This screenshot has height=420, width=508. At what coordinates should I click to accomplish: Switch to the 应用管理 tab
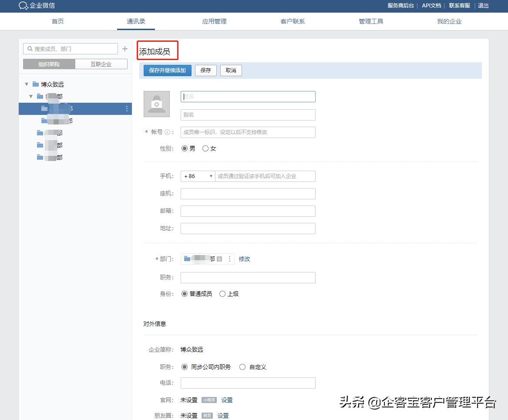(214, 21)
